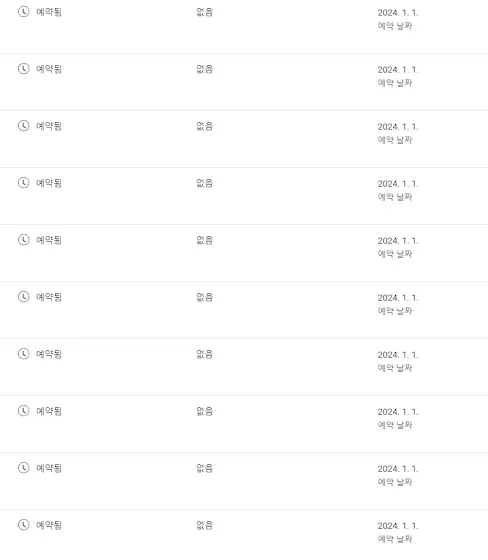Click the clock icon in the sixth row
Image resolution: width=488 pixels, height=560 pixels.
[24, 297]
